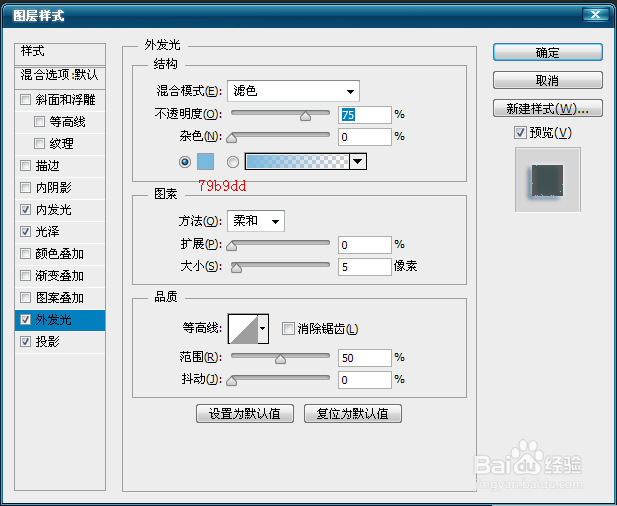Image resolution: width=617 pixels, height=506 pixels.
Task: Click the contour curve thumbnail
Action: tap(244, 329)
